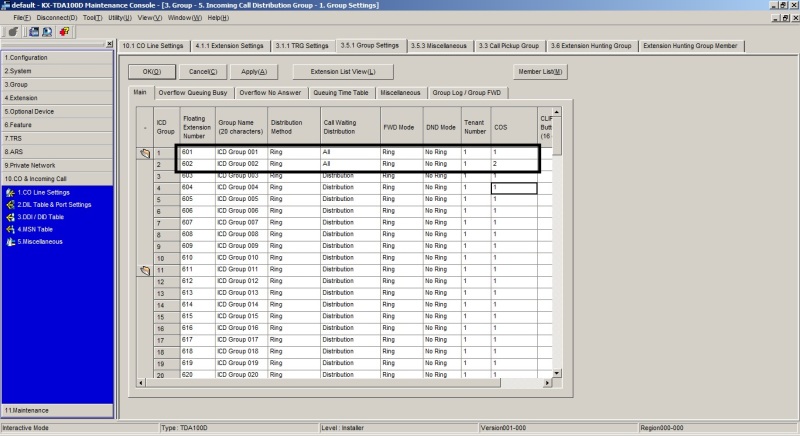Click the Extension List View button

click(343, 72)
